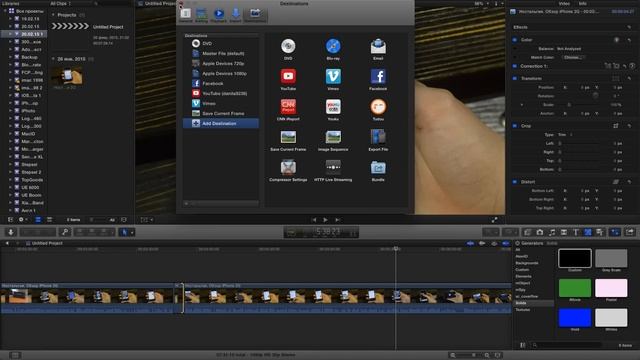The image size is (640, 360).
Task: Open the Photos browser camera icon
Action: tap(540, 232)
